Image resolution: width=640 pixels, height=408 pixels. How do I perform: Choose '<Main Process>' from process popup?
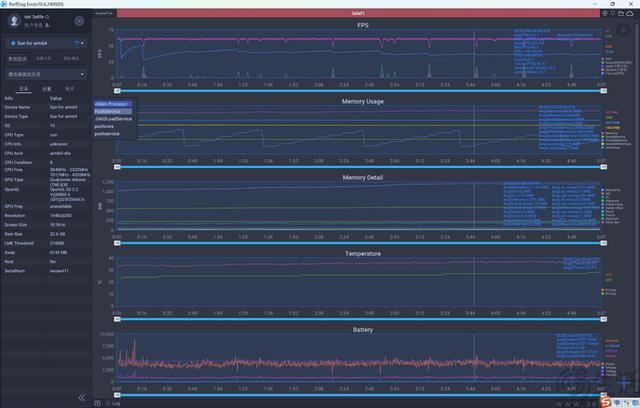112,103
